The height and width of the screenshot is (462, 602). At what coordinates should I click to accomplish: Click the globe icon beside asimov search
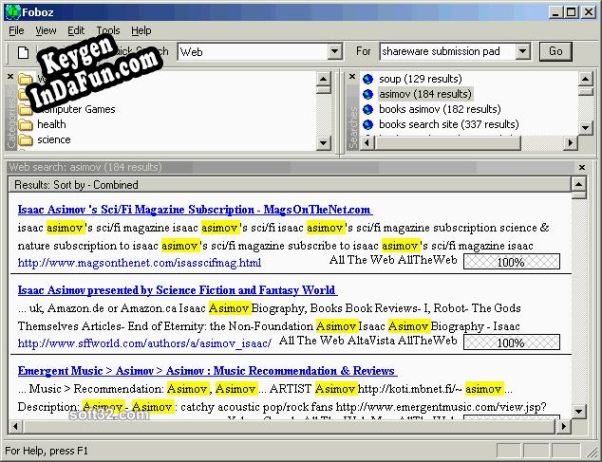point(368,94)
